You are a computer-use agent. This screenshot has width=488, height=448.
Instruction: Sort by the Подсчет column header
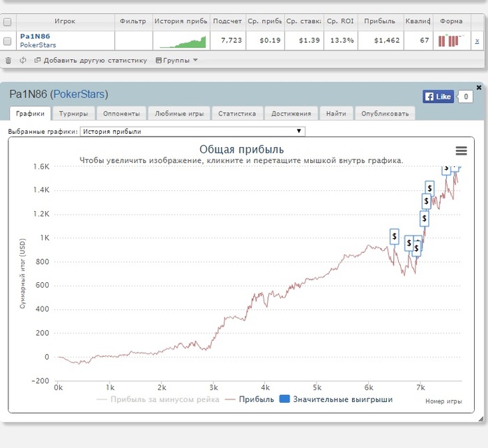(x=227, y=21)
